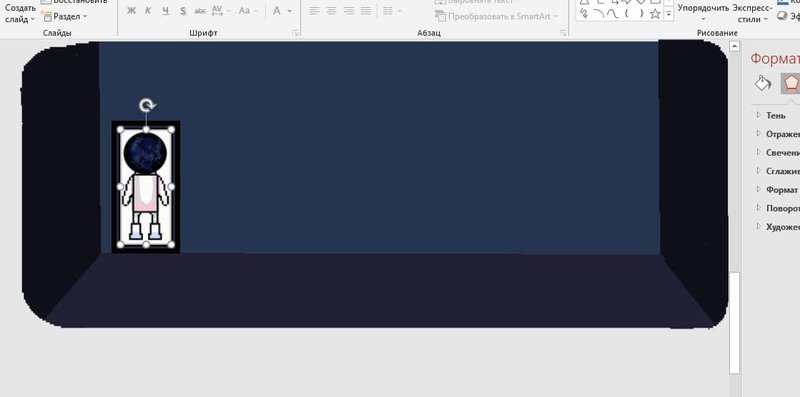Open effects tab (pentagon icon)

790,83
